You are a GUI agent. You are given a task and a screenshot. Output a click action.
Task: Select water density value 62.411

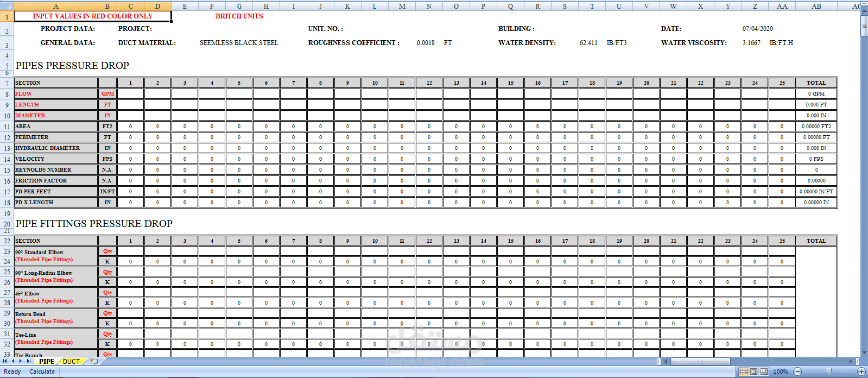pyautogui.click(x=588, y=43)
